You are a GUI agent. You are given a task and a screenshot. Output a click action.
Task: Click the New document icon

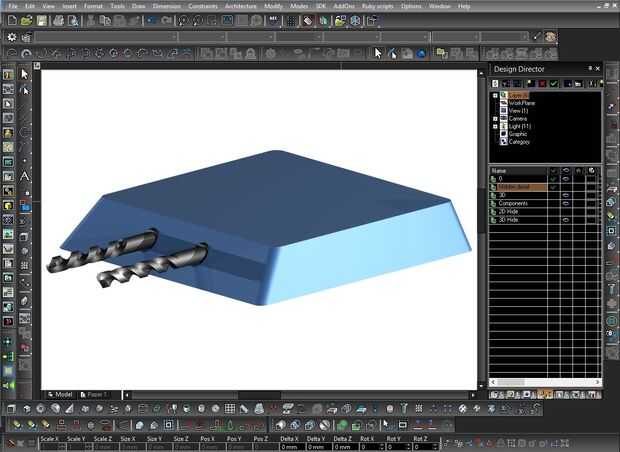click(11, 21)
